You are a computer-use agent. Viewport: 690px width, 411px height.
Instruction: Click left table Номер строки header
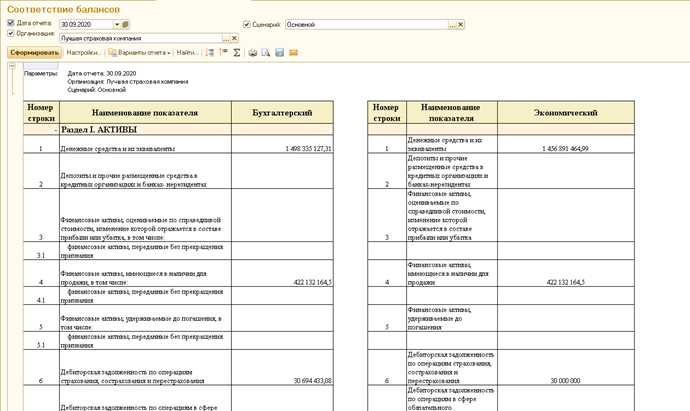(41, 113)
